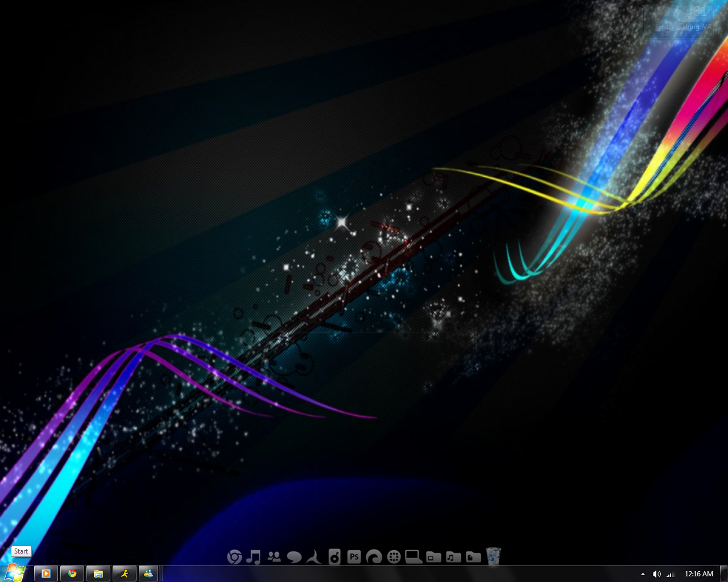Open Windows Explorer from the taskbar

pyautogui.click(x=98, y=573)
